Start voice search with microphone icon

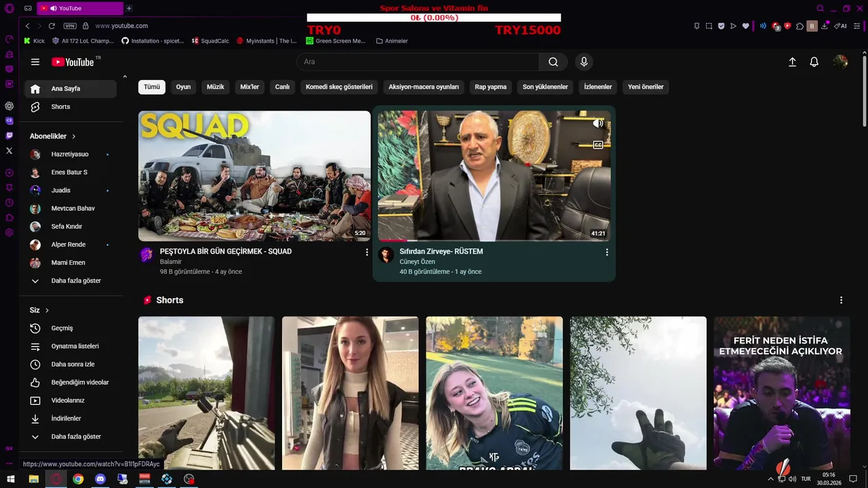click(584, 62)
